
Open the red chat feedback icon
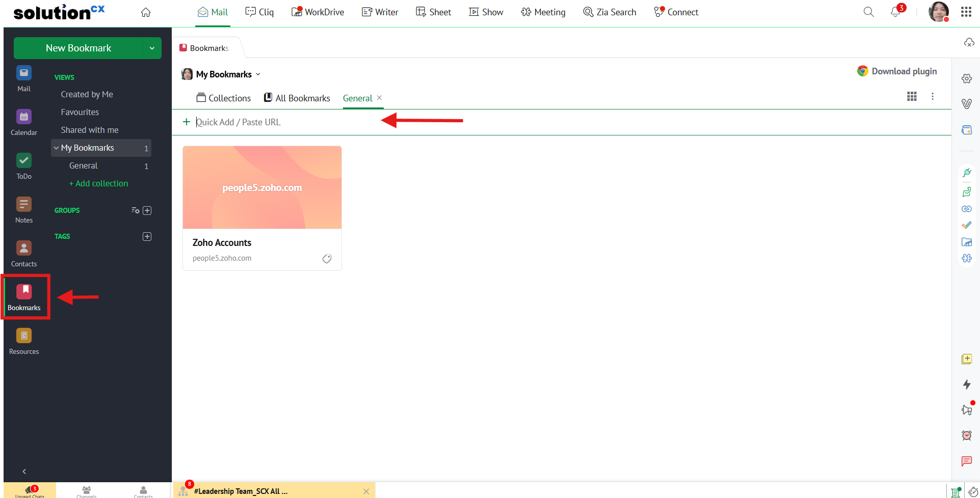[x=967, y=461]
